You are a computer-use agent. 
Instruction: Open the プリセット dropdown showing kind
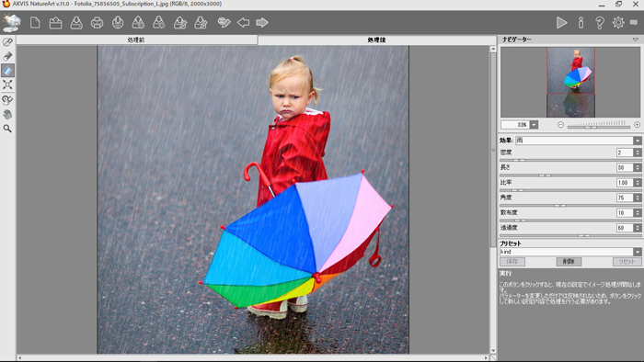(x=570, y=252)
